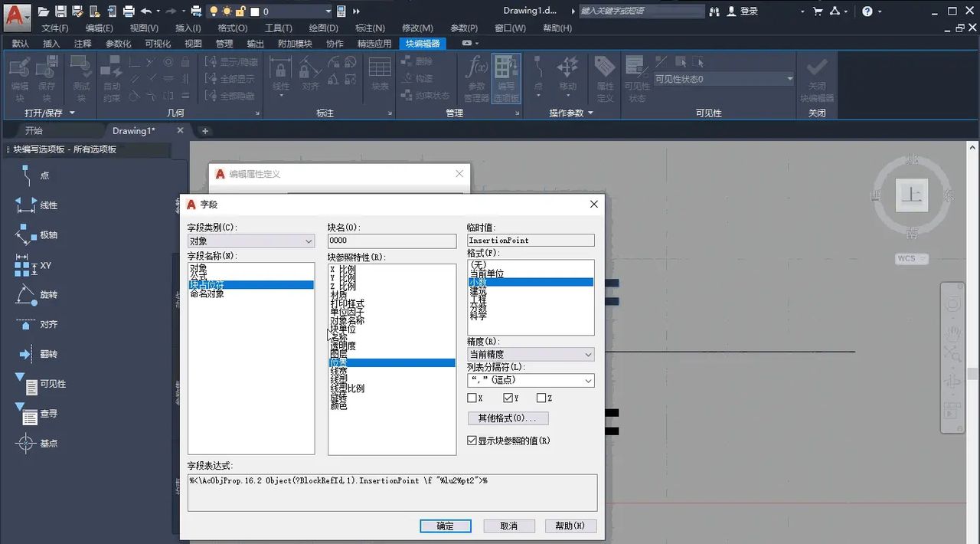Click the 其他格式(O)... button
This screenshot has width=980, height=544.
tap(508, 418)
